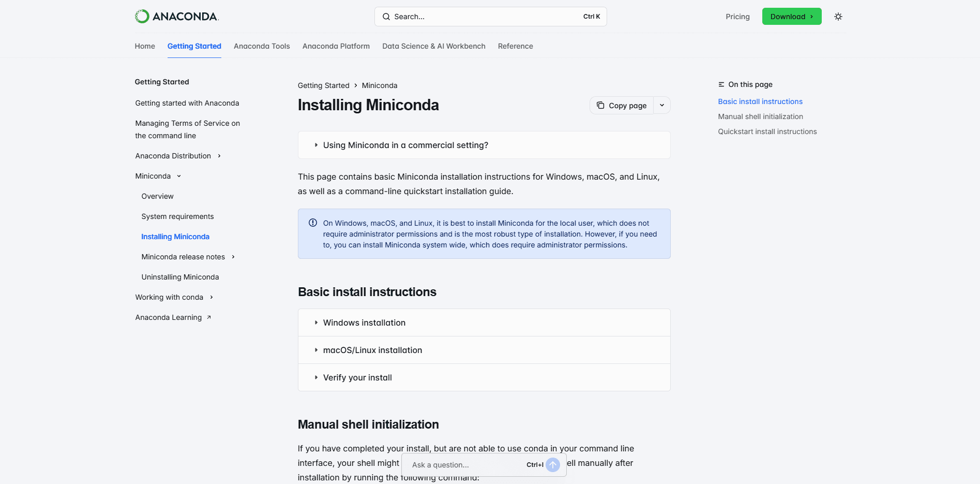Click the Manual shell initialization heading
This screenshot has height=484, width=980.
pos(368,424)
